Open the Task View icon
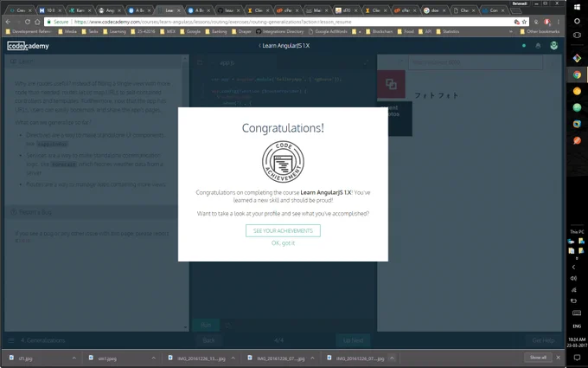 tap(577, 35)
